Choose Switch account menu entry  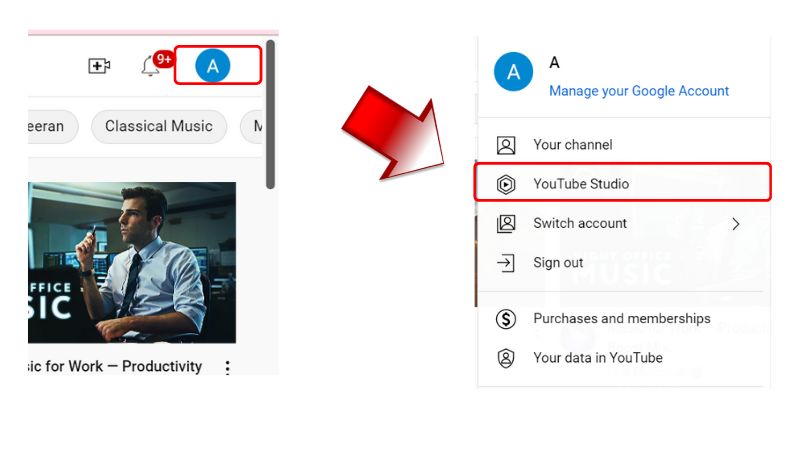pos(622,223)
